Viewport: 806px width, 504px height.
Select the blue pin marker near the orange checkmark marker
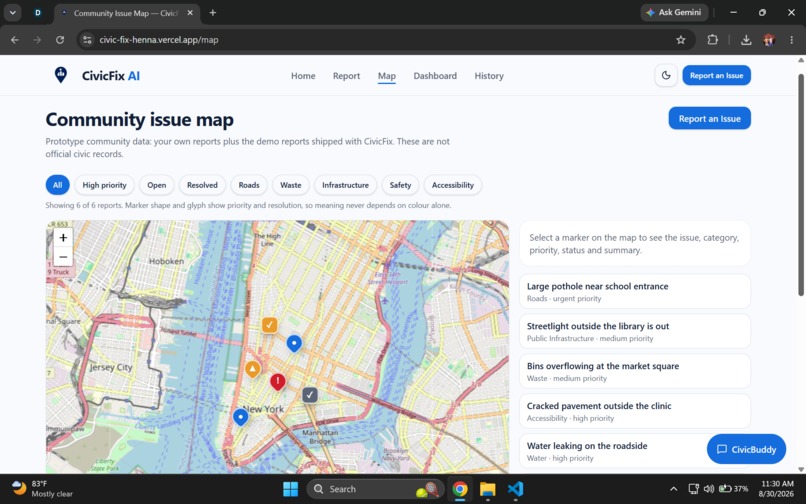pyautogui.click(x=294, y=343)
